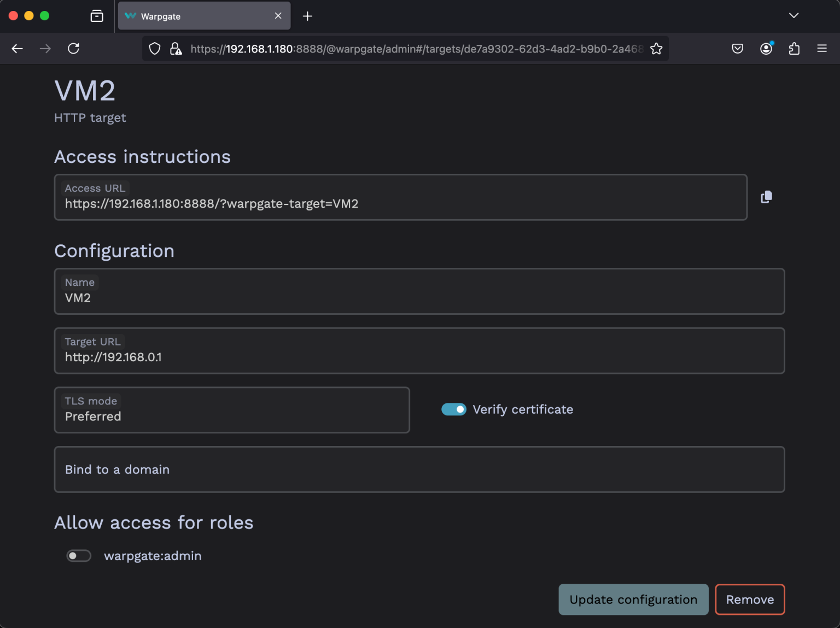Image resolution: width=840 pixels, height=628 pixels.
Task: Click the Update configuration button
Action: 633,600
